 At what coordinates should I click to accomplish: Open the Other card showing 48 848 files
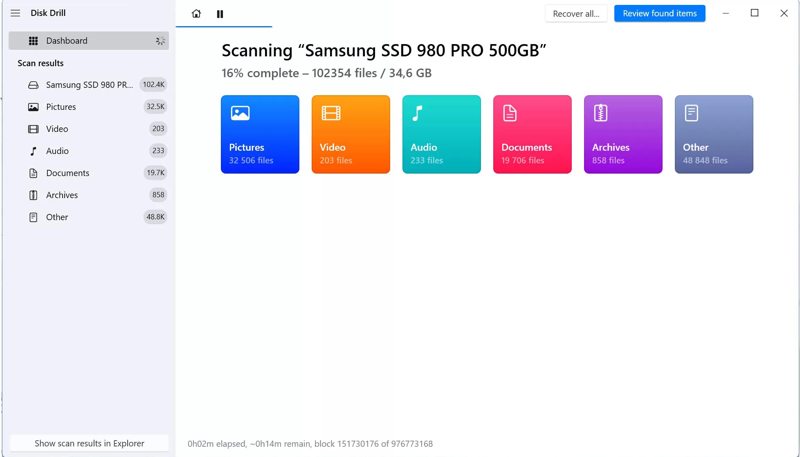tap(714, 134)
